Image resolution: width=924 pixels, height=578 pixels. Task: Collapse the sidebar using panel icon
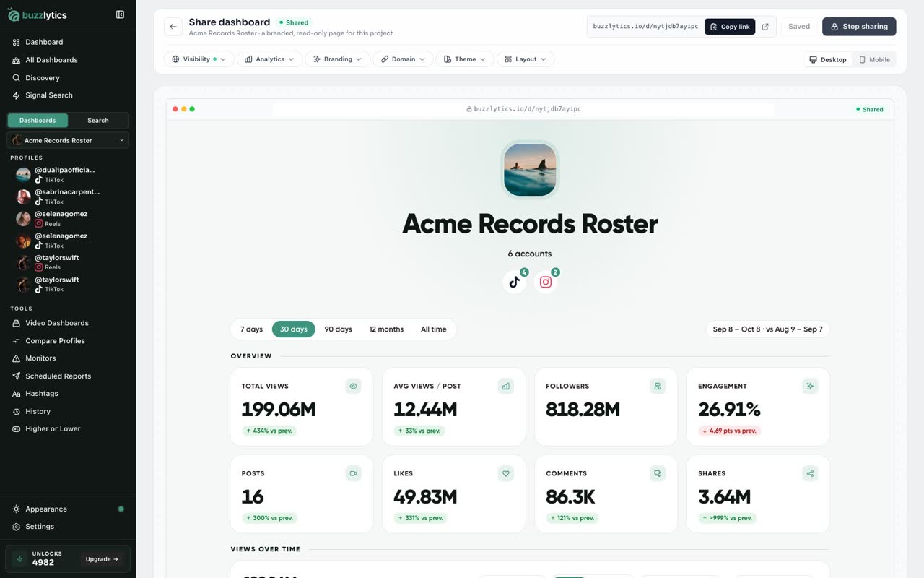pyautogui.click(x=120, y=14)
